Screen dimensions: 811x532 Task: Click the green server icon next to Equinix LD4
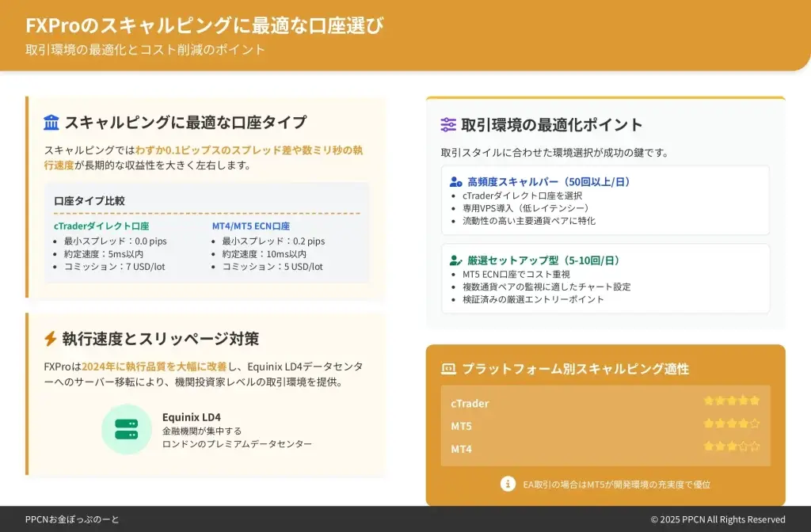coord(127,429)
